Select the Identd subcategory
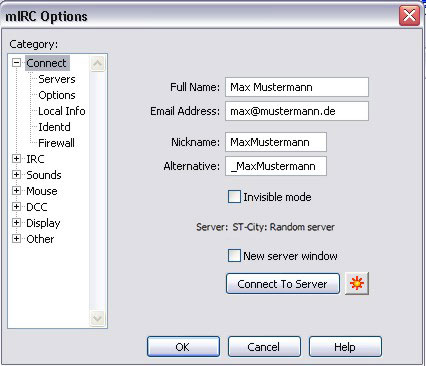This screenshot has width=426, height=366. [x=54, y=127]
